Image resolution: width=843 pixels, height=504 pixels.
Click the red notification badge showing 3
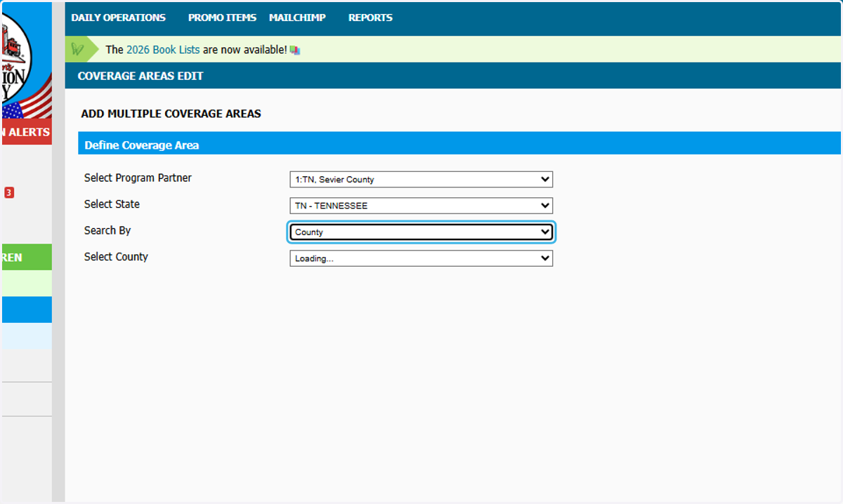tap(9, 192)
